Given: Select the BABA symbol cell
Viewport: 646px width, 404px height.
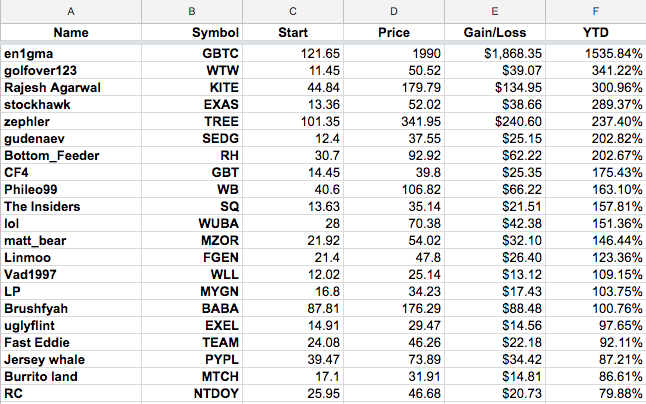Looking at the screenshot, I should click(192, 308).
